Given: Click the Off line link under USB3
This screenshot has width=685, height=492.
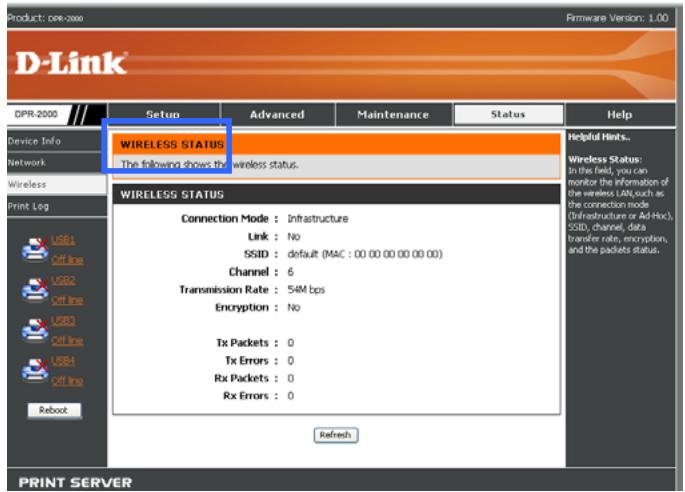Looking at the screenshot, I should [x=67, y=340].
